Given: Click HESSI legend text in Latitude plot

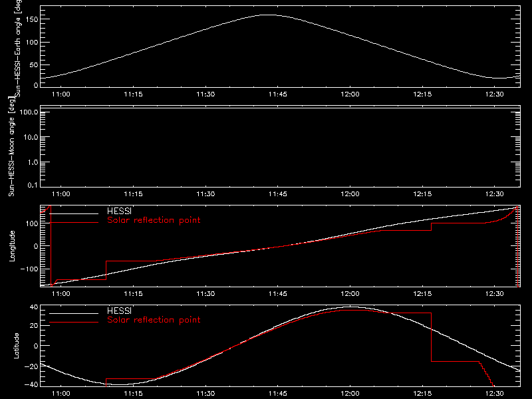Looking at the screenshot, I should [x=119, y=311].
